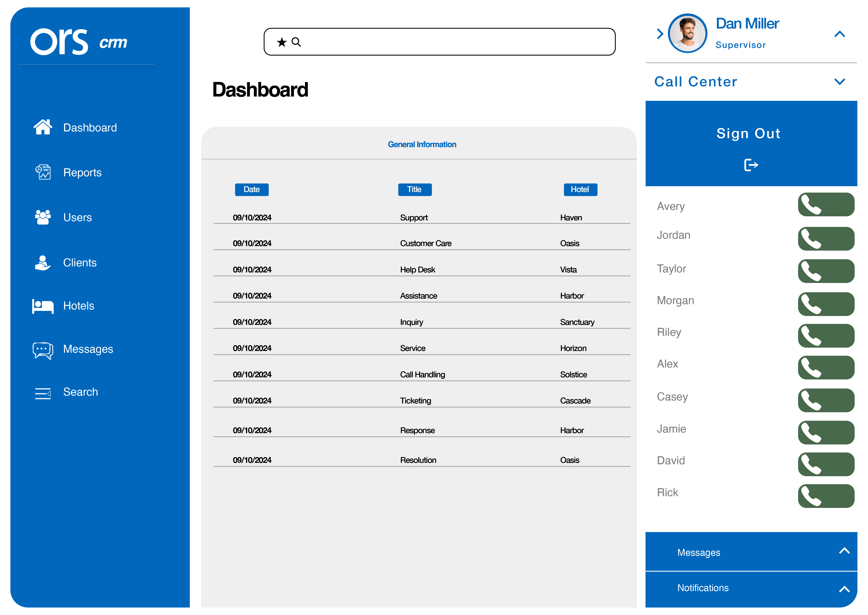Click the Service row title
This screenshot has height=615, width=868.
[x=413, y=348]
